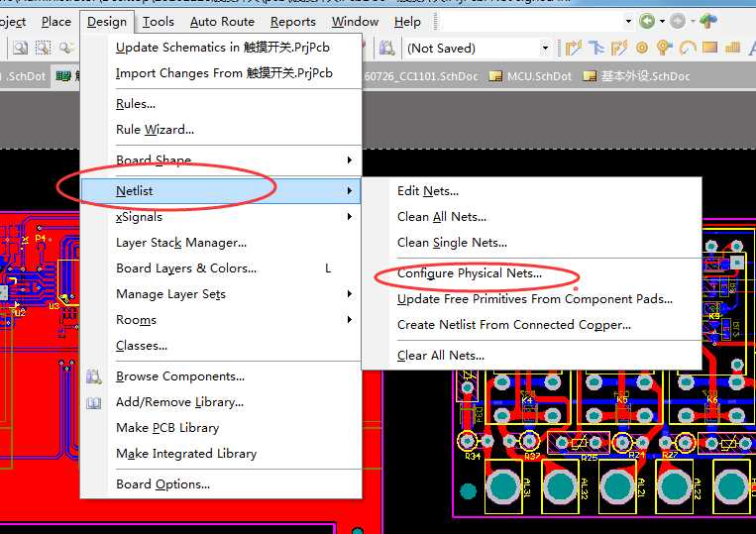This screenshot has height=534, width=756.
Task: Open the Forward button history dropdown arrow
Action: tap(693, 21)
